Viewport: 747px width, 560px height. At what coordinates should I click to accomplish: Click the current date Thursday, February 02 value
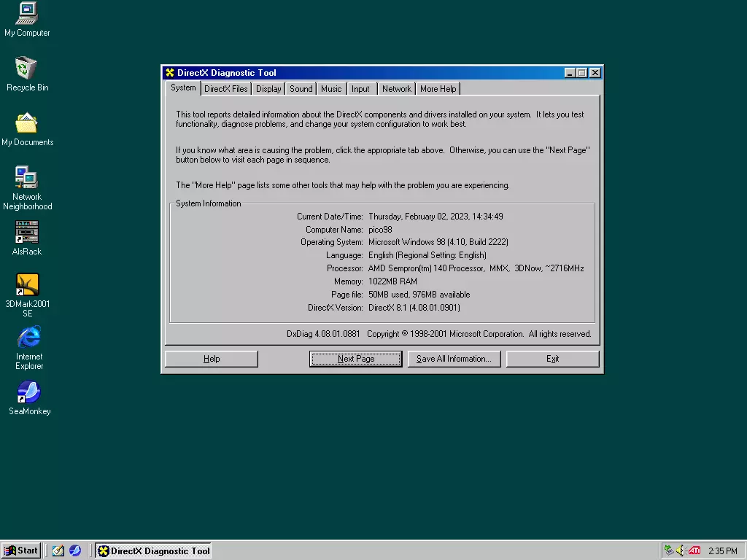436,217
